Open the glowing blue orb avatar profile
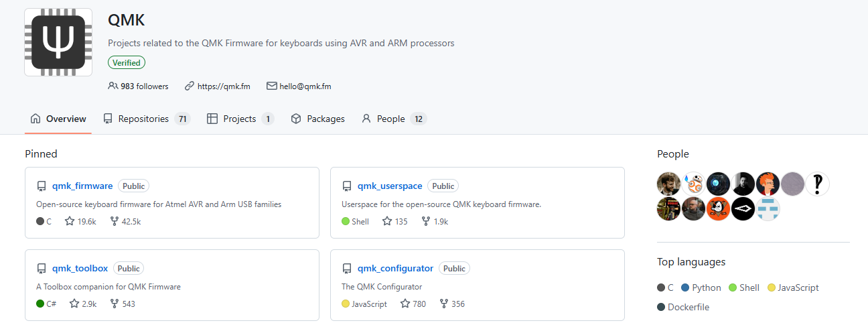The image size is (868, 323). 719,184
